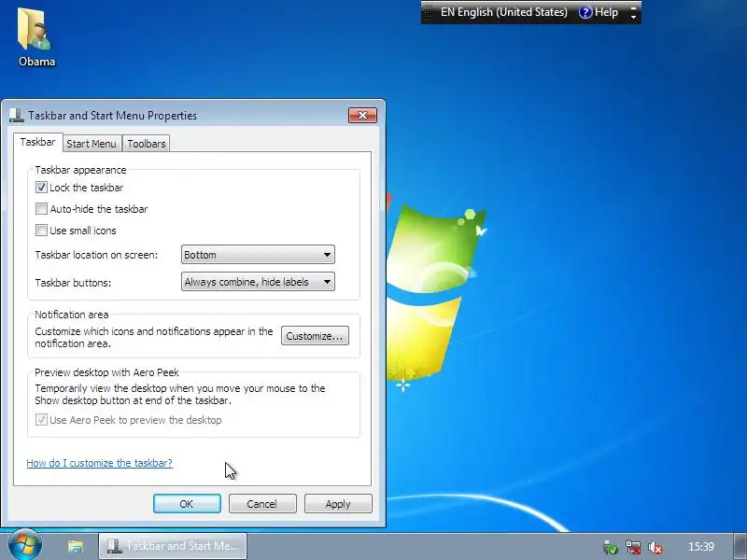The height and width of the screenshot is (560, 747).
Task: Open the How do I customize the taskbar link
Action: click(99, 463)
